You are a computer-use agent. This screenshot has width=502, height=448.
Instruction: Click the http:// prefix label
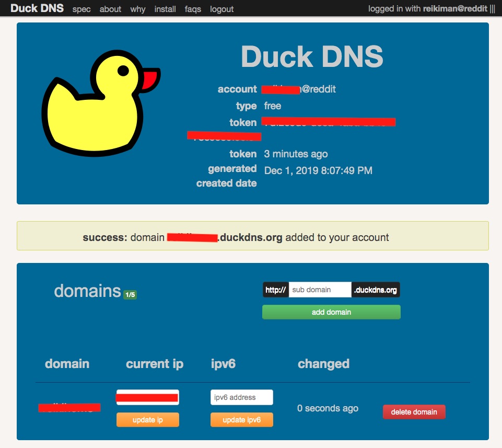point(276,290)
